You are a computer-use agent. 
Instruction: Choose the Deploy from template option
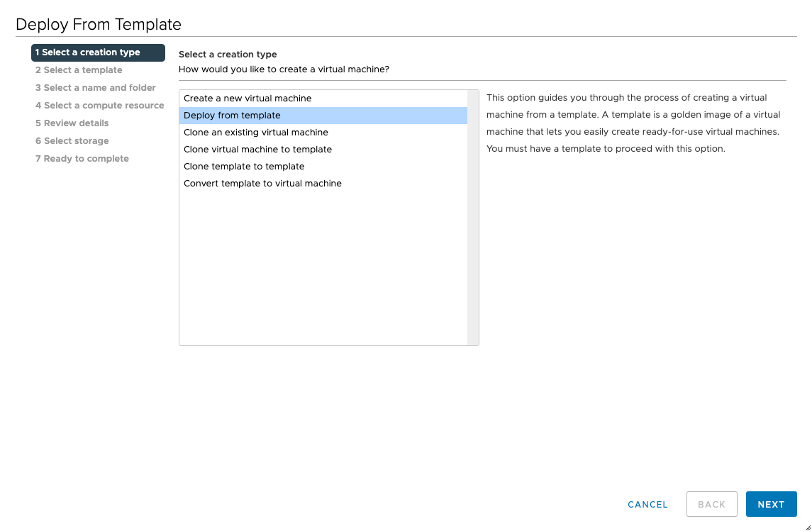click(232, 116)
